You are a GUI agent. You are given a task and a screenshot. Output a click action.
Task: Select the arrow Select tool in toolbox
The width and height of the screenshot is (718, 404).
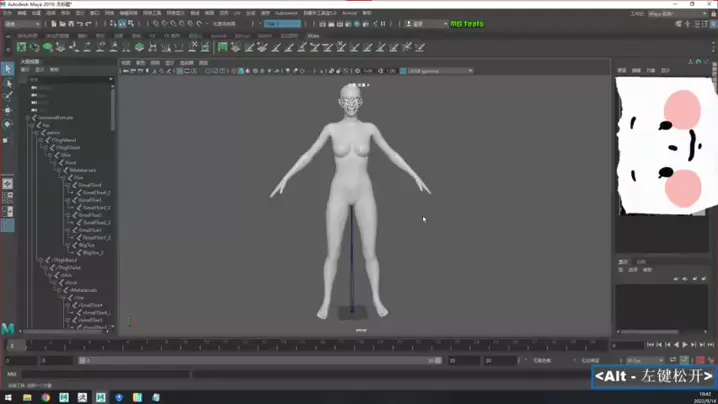[8, 69]
